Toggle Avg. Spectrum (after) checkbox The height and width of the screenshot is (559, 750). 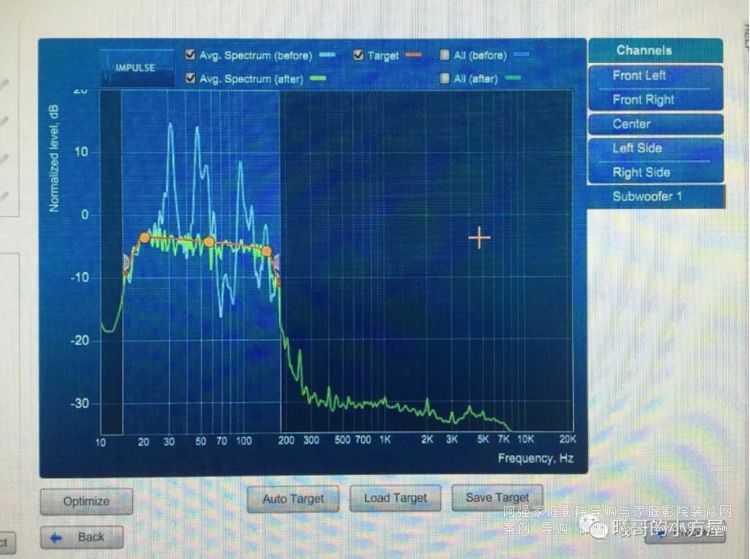pyautogui.click(x=191, y=78)
